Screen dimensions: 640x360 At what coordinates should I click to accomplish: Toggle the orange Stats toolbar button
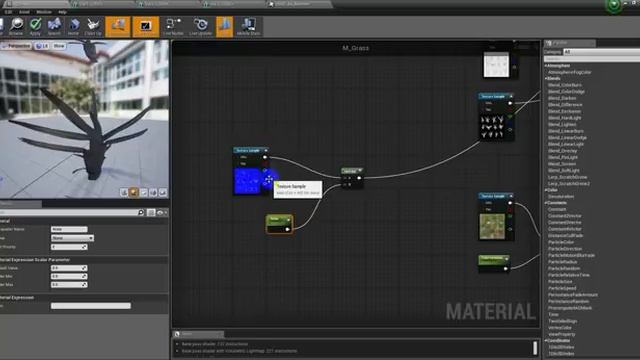point(224,27)
